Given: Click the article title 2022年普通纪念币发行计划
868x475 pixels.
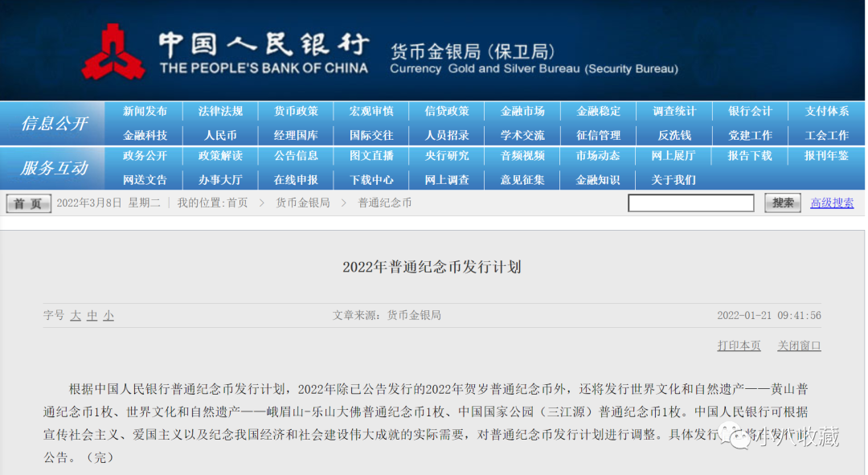Looking at the screenshot, I should (432, 267).
